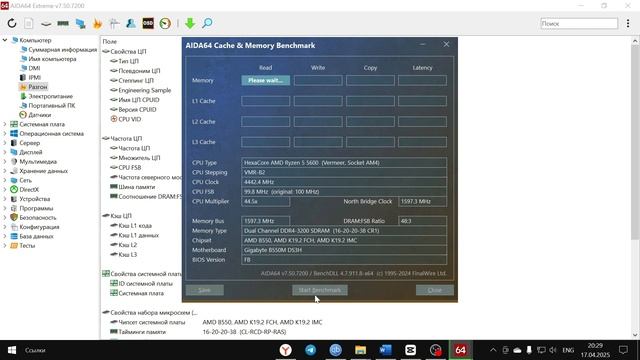Click the Поиск search field
This screenshot has height=360, width=640.
[x=579, y=24]
